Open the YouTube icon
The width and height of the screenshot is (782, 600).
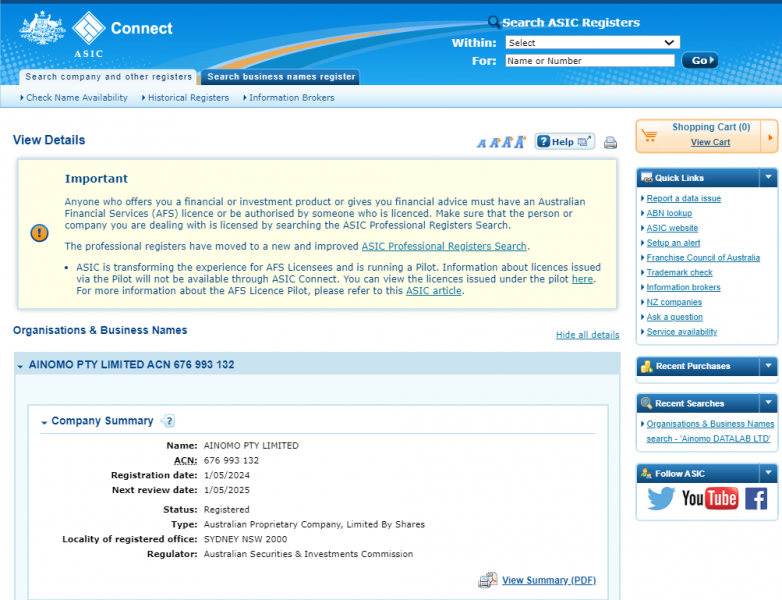coord(710,498)
